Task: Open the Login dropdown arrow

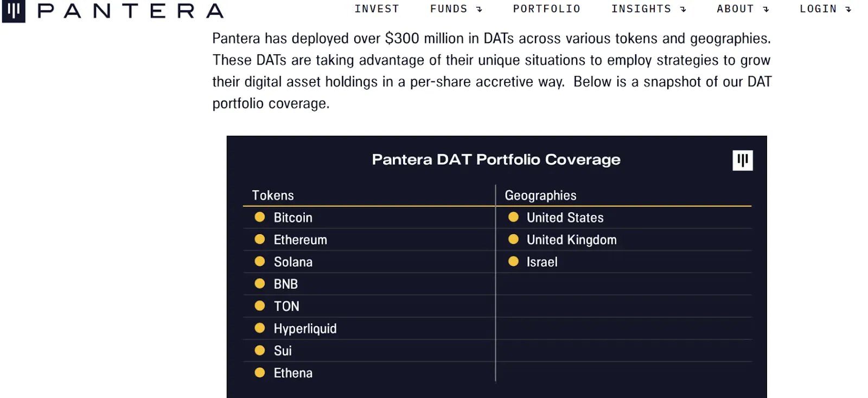Action: [848, 9]
